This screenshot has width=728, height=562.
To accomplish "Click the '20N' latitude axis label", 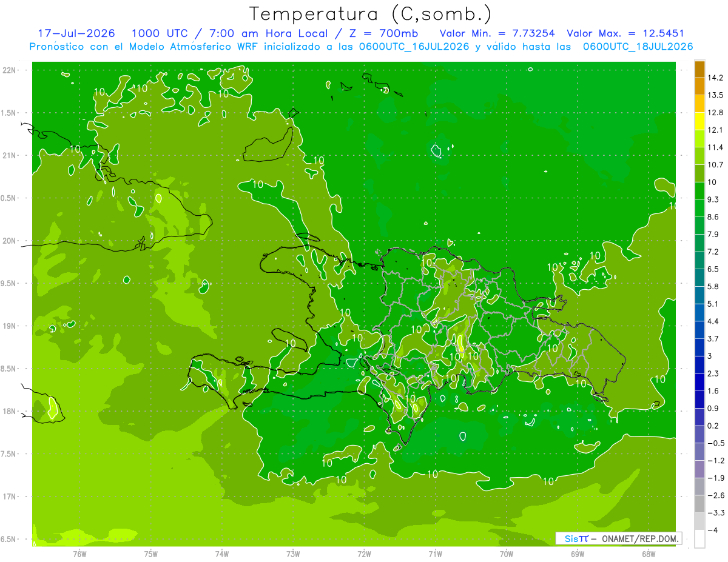I will pos(10,241).
